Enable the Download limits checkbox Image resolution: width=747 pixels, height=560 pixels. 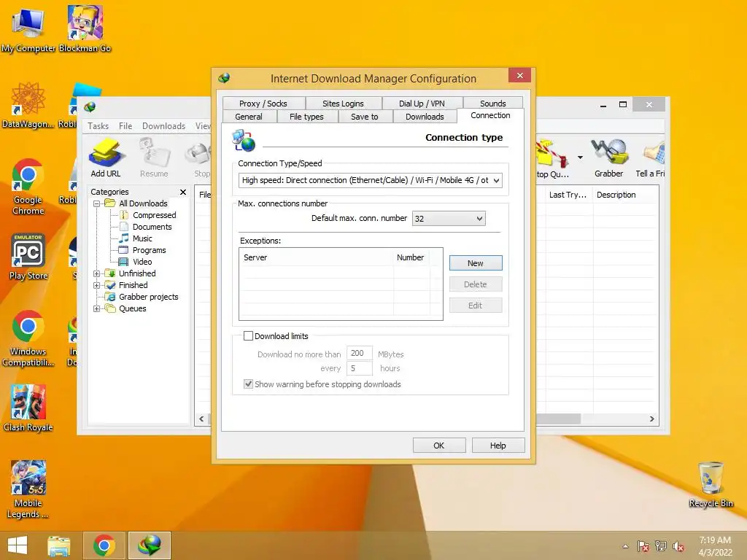click(248, 335)
